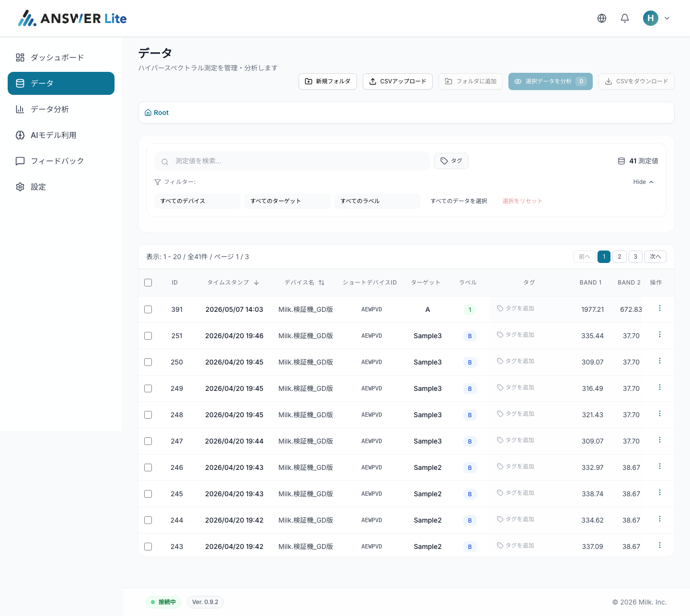
Task: Sort by タイムスタンプ column arrow
Action: (256, 283)
